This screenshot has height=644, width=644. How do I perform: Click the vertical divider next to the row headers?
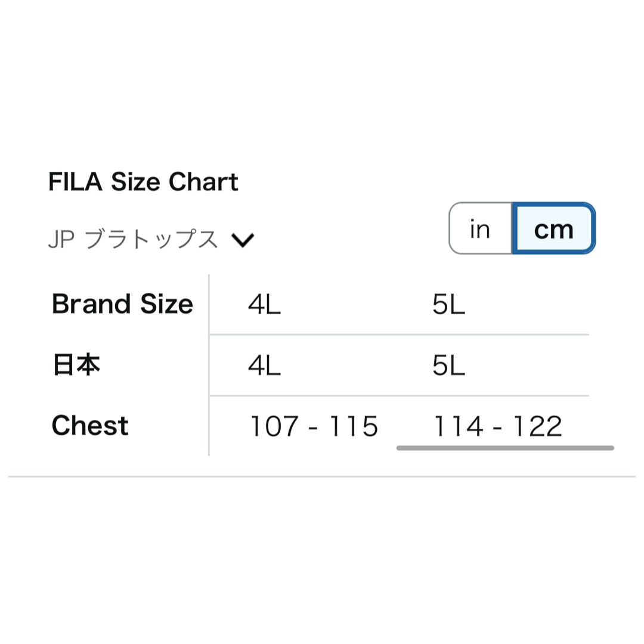[x=209, y=365]
